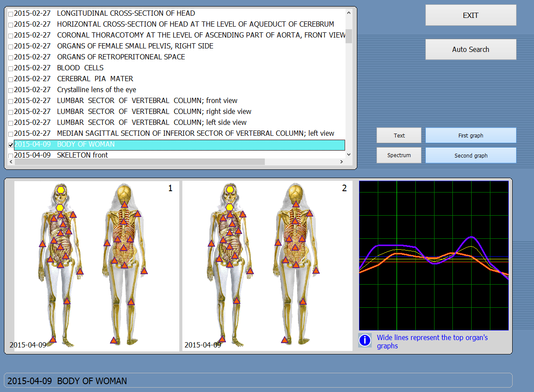Click the blue info icon below the graph
The image size is (534, 392).
tap(365, 340)
